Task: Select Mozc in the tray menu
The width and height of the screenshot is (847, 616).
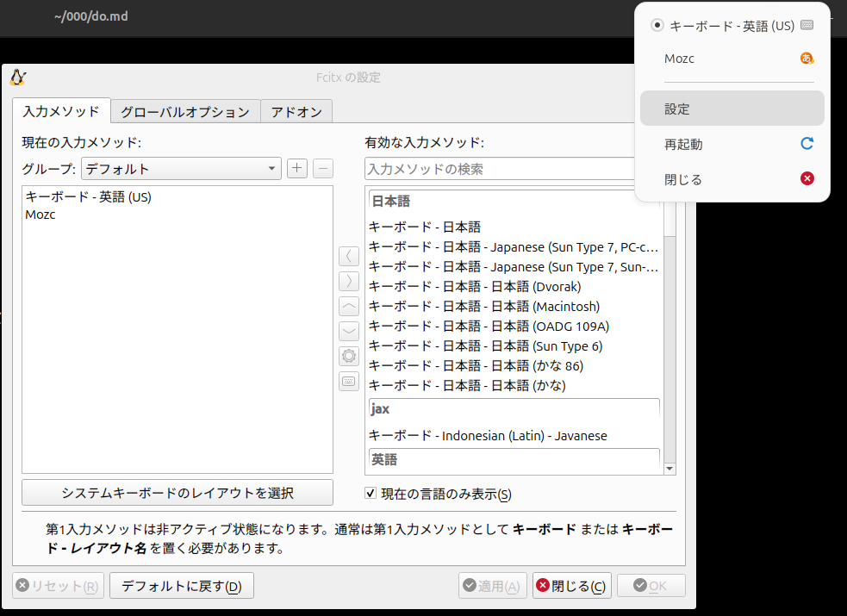Action: pos(732,59)
